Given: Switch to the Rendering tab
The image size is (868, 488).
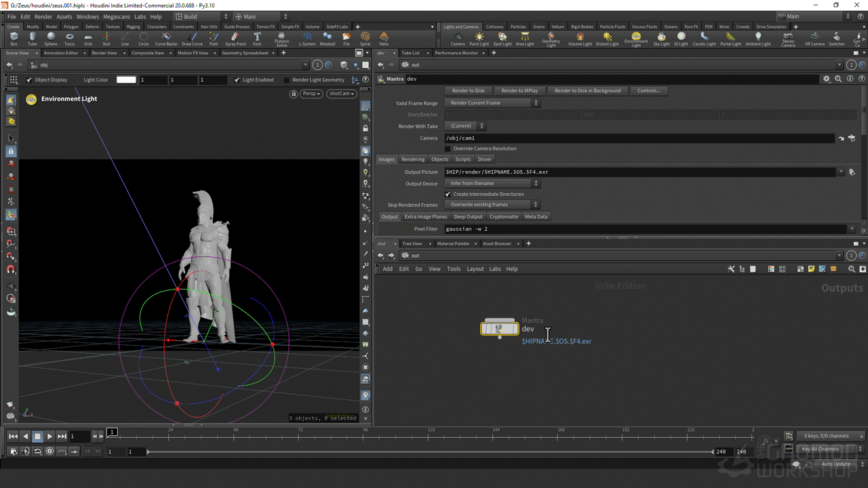Looking at the screenshot, I should (412, 159).
